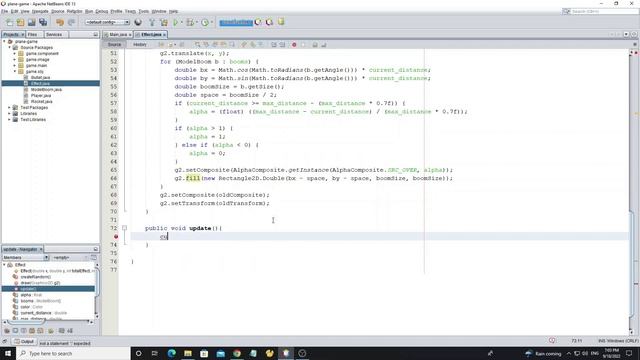Click the Clean and Build icon
Image resolution: width=640 pixels, height=360 pixels.
pos(164,22)
